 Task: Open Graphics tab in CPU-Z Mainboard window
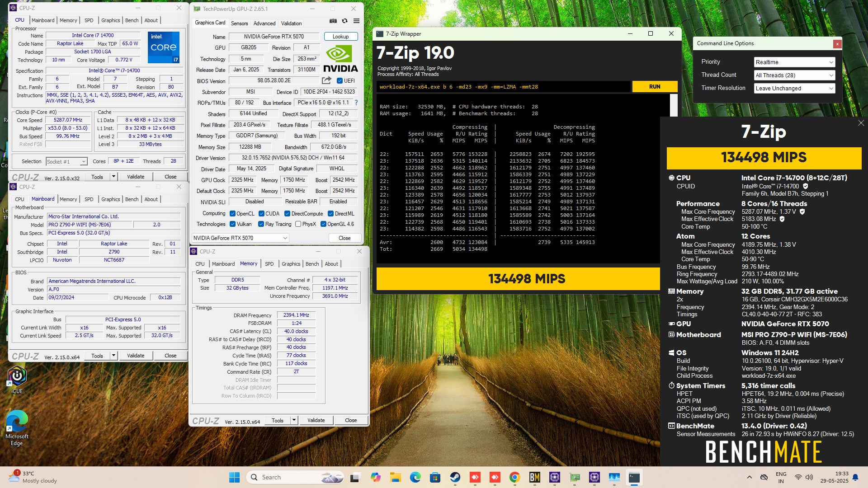click(110, 199)
